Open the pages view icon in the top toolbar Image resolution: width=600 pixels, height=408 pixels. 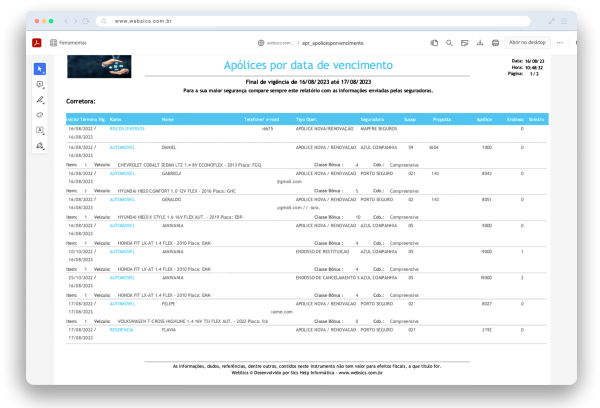click(x=434, y=43)
